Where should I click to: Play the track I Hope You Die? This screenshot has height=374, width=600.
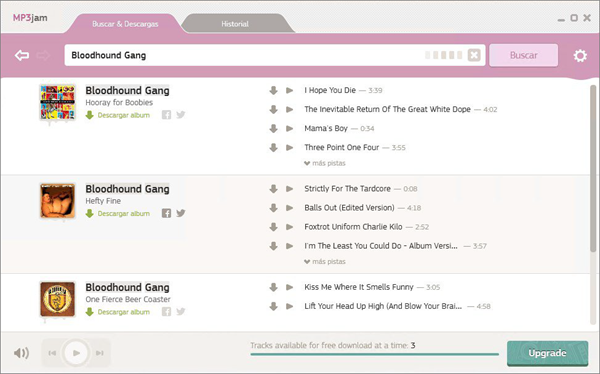click(x=290, y=90)
